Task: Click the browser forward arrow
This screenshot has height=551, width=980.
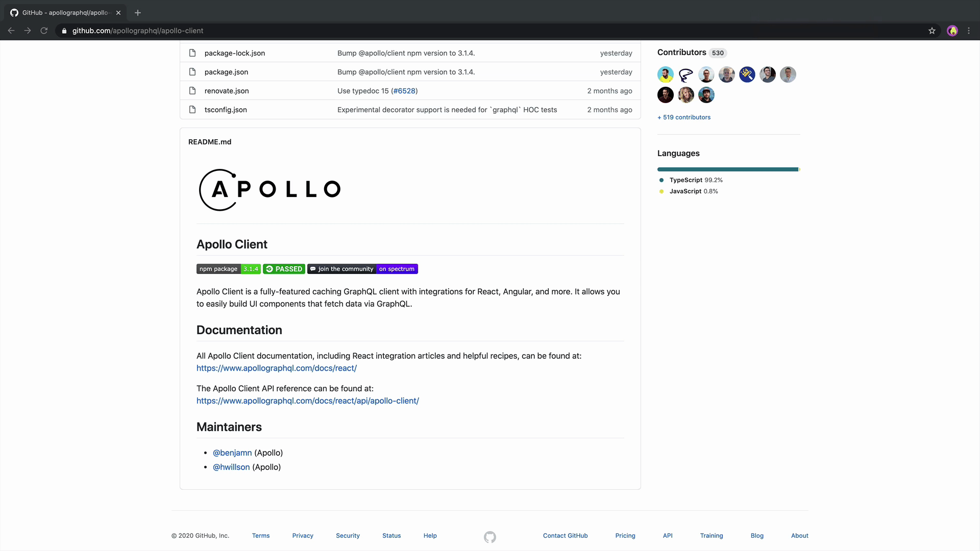Action: (28, 31)
